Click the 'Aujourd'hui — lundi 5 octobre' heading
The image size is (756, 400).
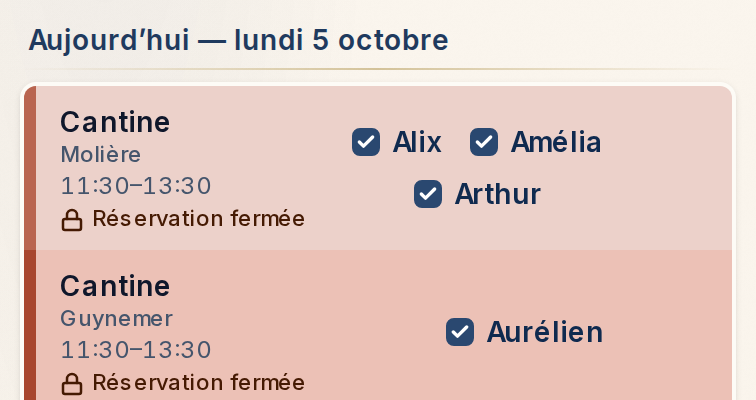pyautogui.click(x=239, y=40)
